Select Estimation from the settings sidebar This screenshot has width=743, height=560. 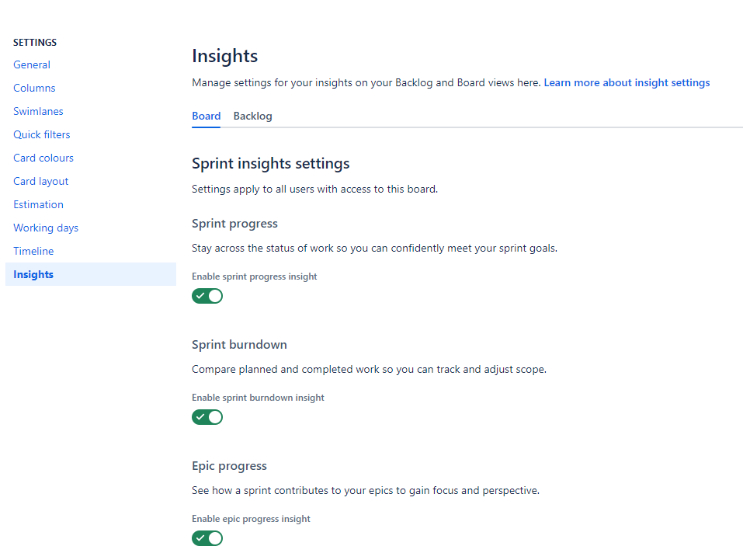click(x=38, y=204)
